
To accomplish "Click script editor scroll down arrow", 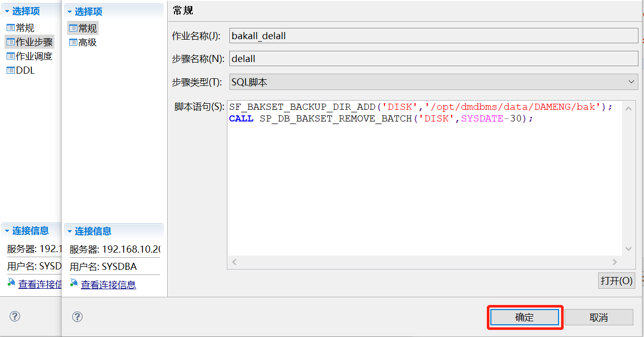I will tap(629, 249).
